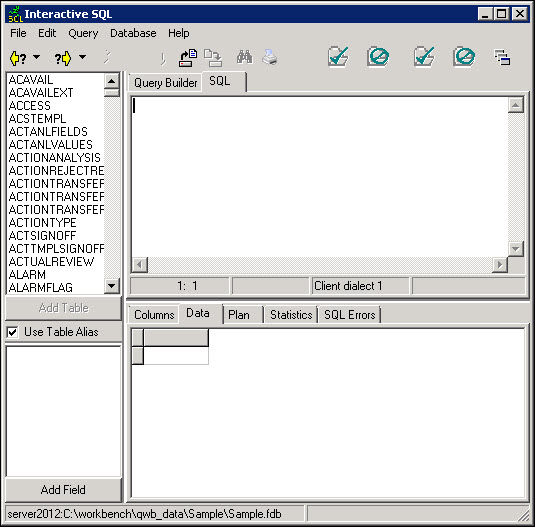The image size is (535, 527).
Task: Toggle the Use Table Alias checkbox
Action: 13,332
